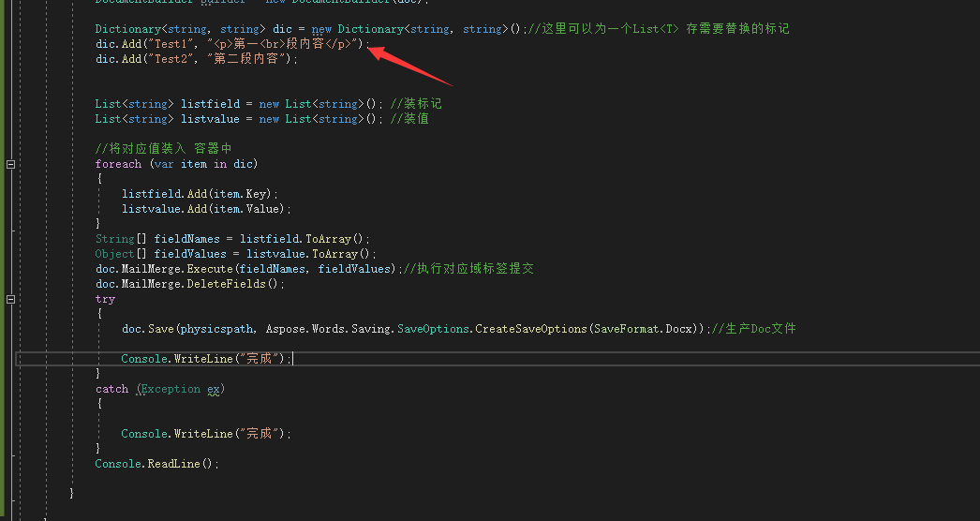Collapse the foreach block outline toggle
Image resolution: width=980 pixels, height=521 pixels.
click(x=11, y=164)
